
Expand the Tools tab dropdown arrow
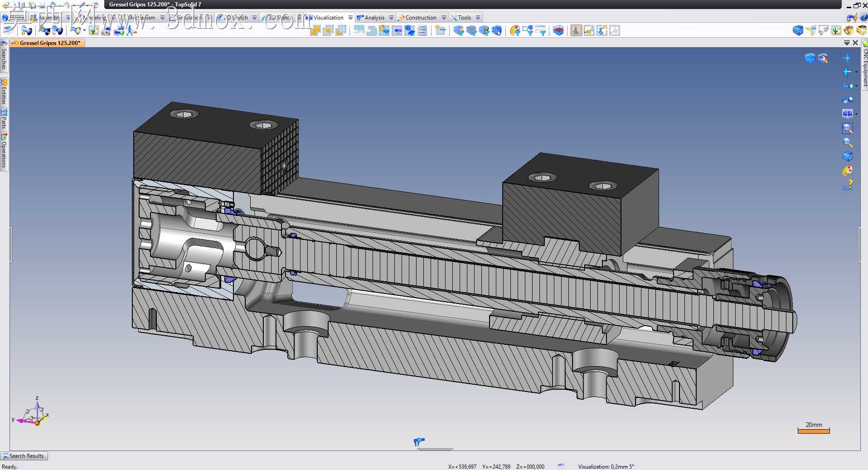tap(478, 18)
